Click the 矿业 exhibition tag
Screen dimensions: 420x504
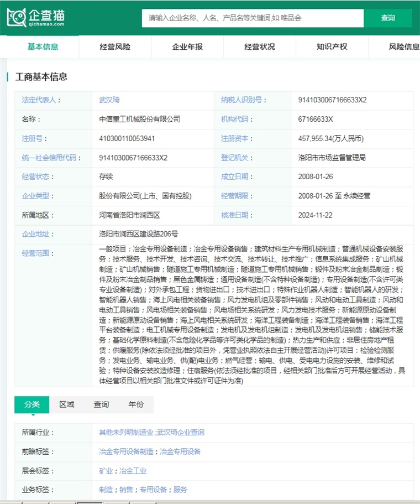(x=106, y=471)
